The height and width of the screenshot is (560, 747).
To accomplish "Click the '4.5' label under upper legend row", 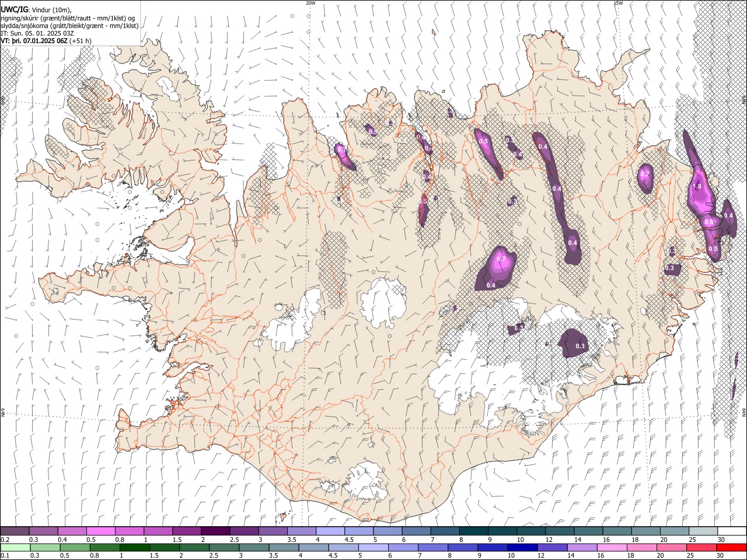I will pos(349,540).
